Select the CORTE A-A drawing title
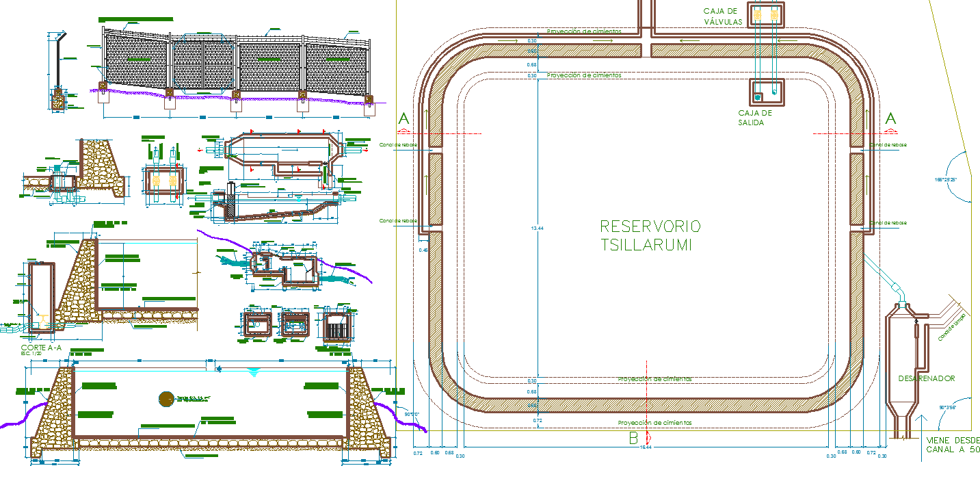 click(x=41, y=348)
